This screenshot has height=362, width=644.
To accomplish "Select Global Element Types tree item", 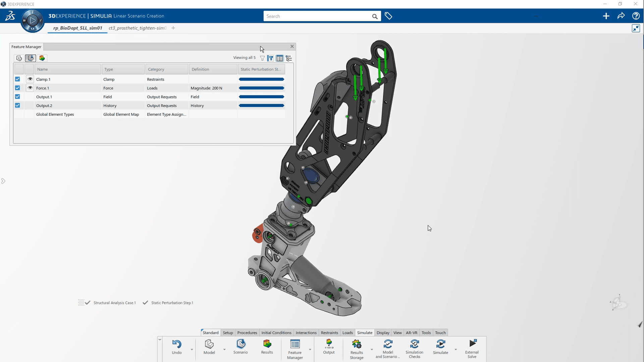I will (55, 114).
